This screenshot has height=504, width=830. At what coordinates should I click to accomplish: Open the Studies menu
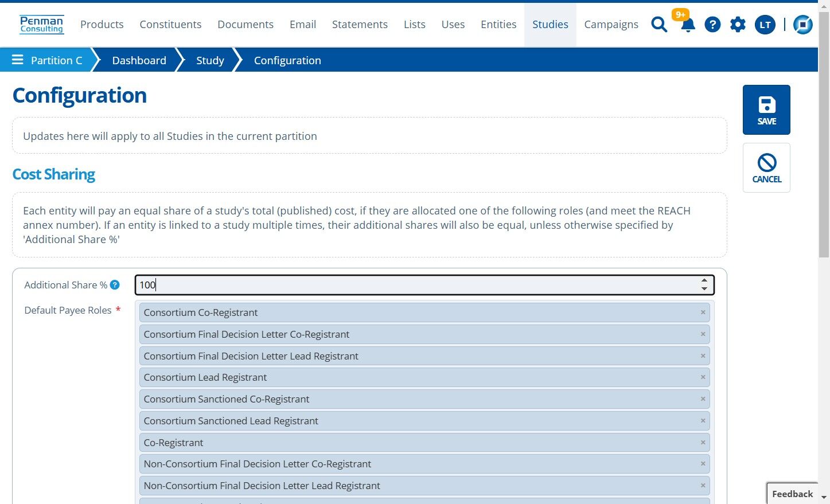point(550,25)
